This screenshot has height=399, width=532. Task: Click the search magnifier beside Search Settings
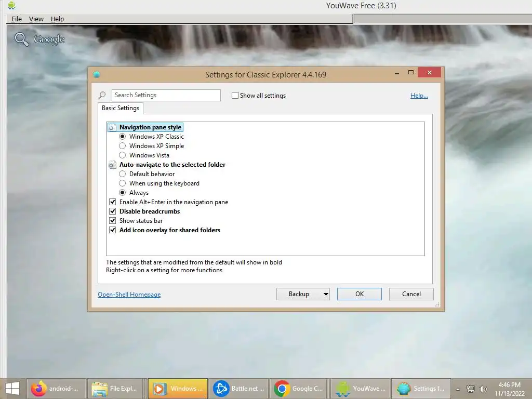click(x=102, y=96)
